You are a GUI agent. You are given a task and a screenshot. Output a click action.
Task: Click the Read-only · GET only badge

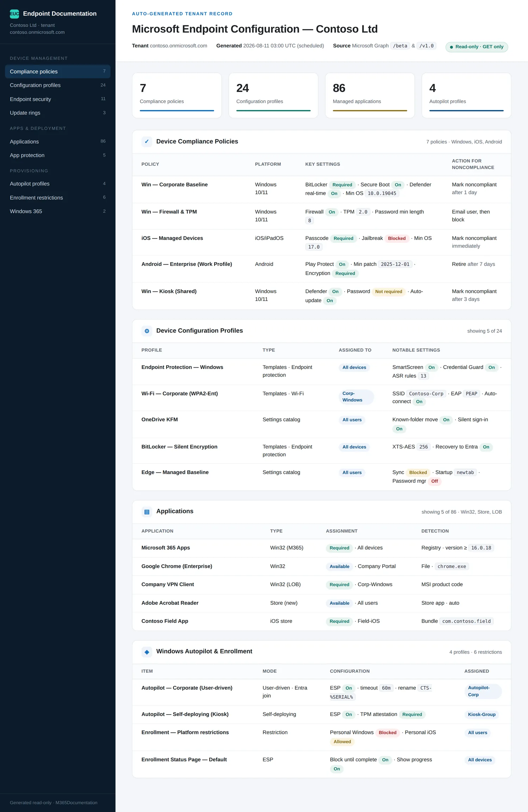pos(477,47)
